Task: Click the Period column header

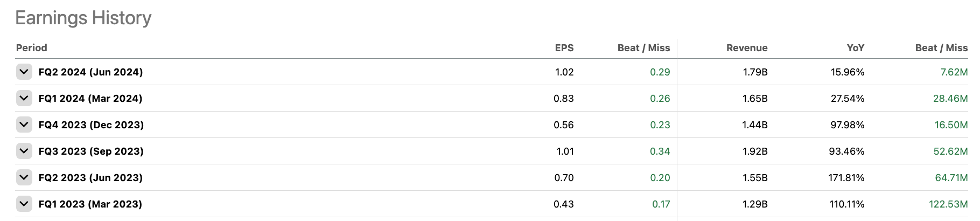Action: pos(32,48)
